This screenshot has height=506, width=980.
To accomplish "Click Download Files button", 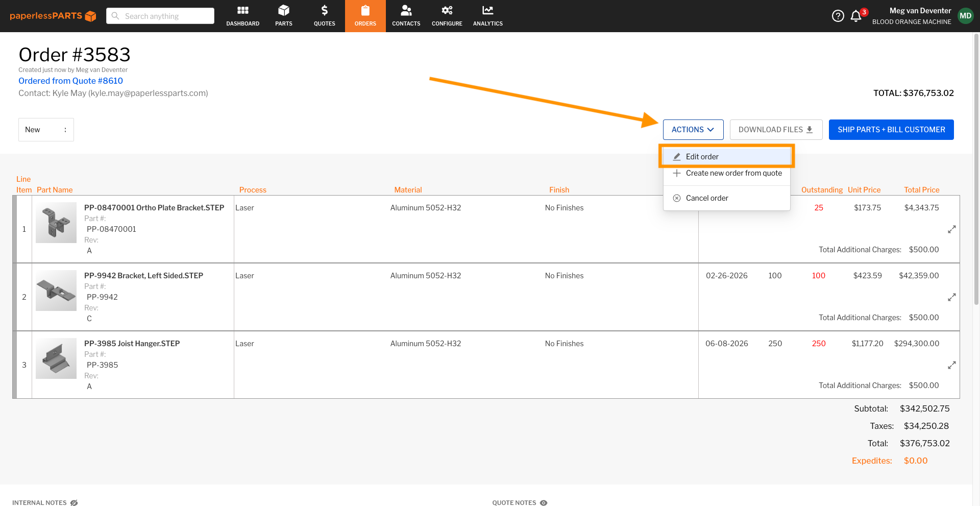I will [x=776, y=130].
